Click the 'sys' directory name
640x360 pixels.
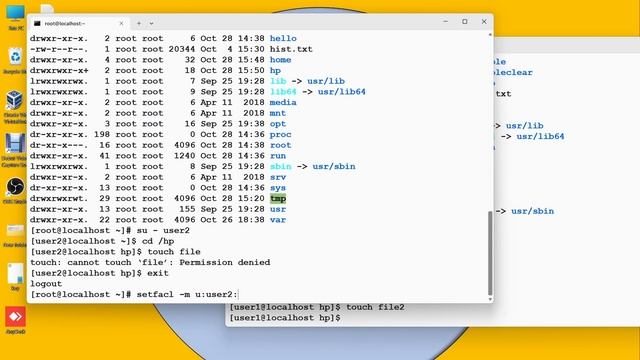pyautogui.click(x=278, y=188)
